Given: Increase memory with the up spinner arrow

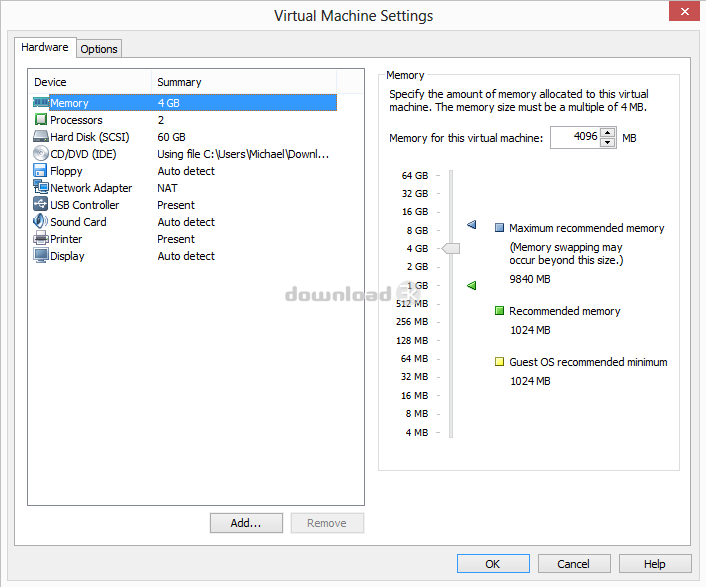Looking at the screenshot, I should [608, 133].
